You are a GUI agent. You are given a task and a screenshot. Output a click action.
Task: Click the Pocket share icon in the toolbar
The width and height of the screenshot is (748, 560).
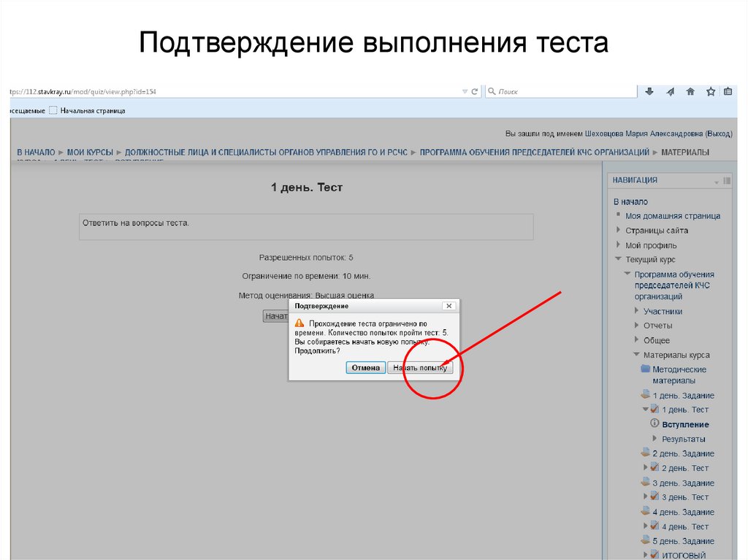coord(671,91)
